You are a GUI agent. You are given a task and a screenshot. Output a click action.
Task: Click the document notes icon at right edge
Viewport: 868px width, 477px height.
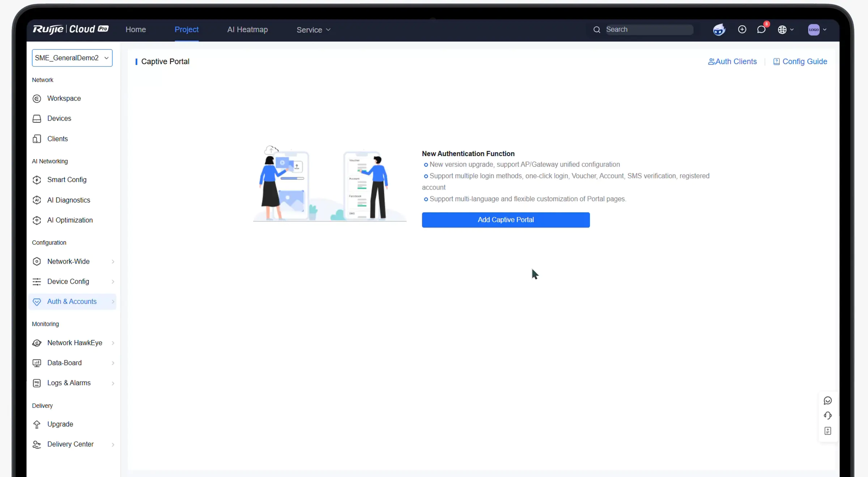click(827, 431)
